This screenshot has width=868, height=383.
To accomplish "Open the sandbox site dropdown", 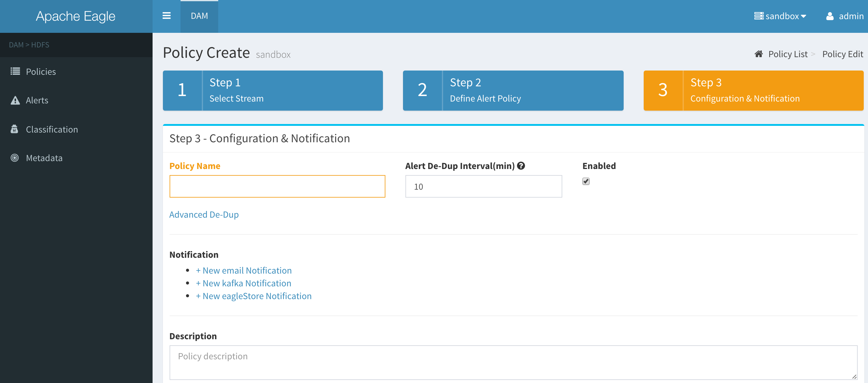I will coord(780,16).
